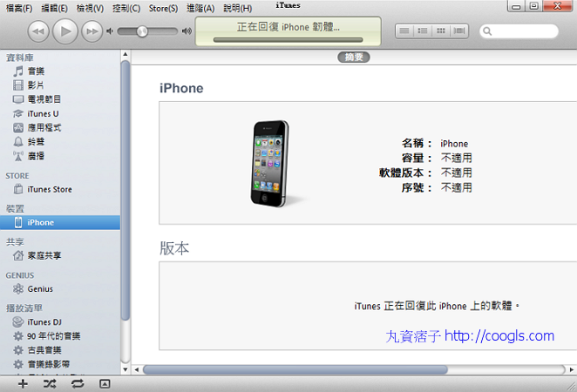577x392 pixels.
Task: Click the restore progress bar
Action: coord(288,40)
